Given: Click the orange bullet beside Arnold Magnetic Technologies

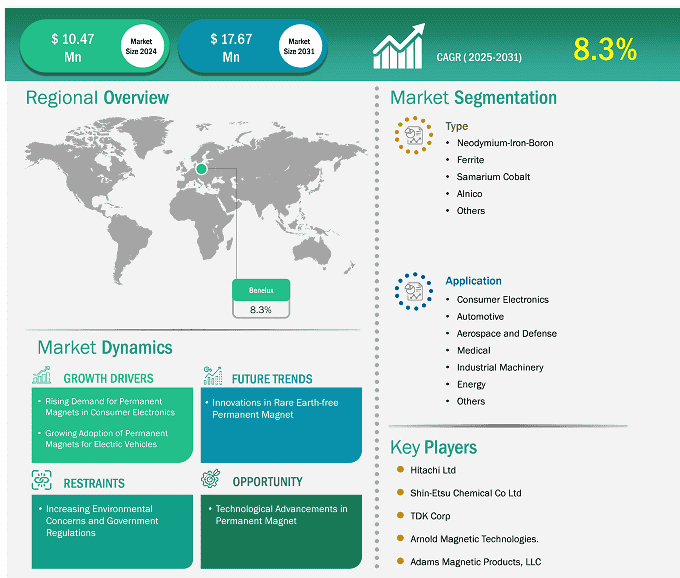Looking at the screenshot, I should click(400, 539).
